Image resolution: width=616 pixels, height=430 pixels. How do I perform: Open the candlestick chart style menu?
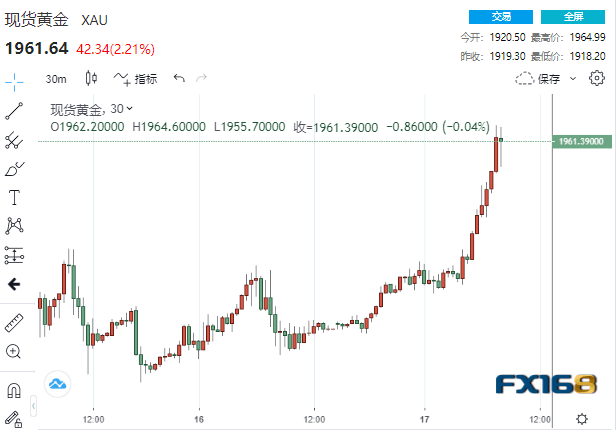(x=92, y=79)
